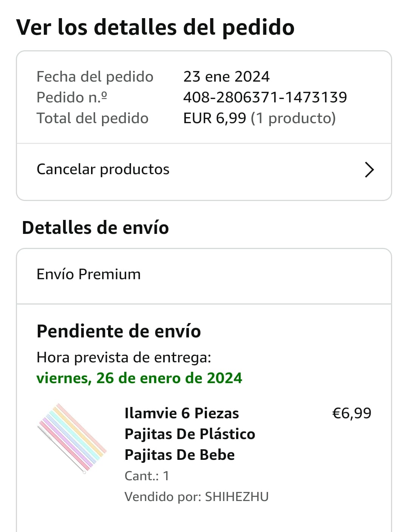Image resolution: width=408 pixels, height=532 pixels.
Task: Tap the Total del pedido label
Action: tap(93, 118)
